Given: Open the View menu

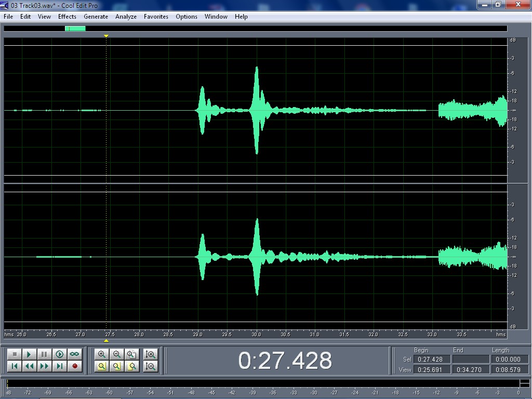Looking at the screenshot, I should coord(44,17).
